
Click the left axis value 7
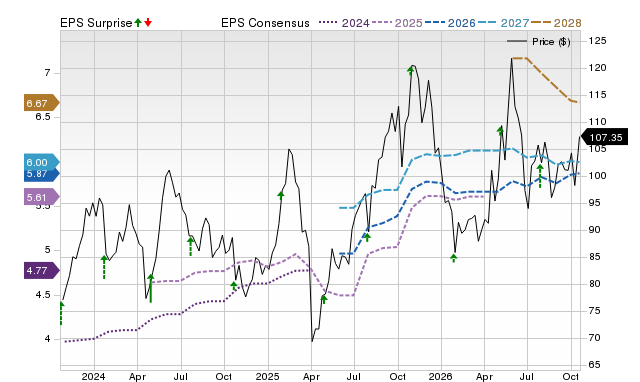[48, 73]
